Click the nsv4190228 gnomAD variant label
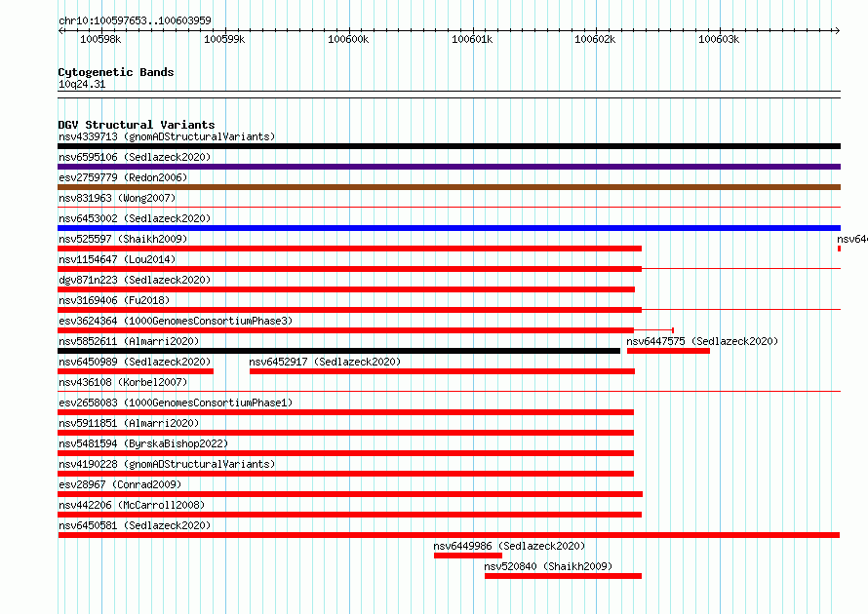868x614 pixels. tap(167, 464)
